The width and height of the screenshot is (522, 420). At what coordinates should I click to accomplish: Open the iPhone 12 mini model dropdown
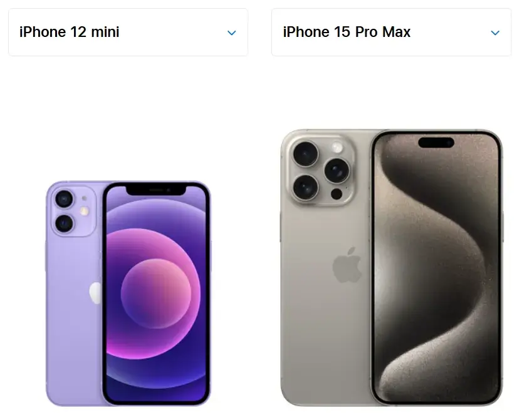(x=128, y=33)
